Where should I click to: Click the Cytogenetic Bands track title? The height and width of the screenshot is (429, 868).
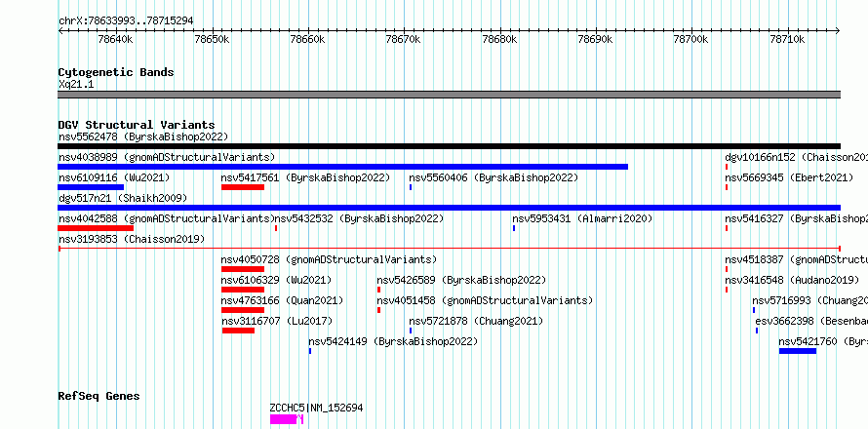(x=116, y=72)
